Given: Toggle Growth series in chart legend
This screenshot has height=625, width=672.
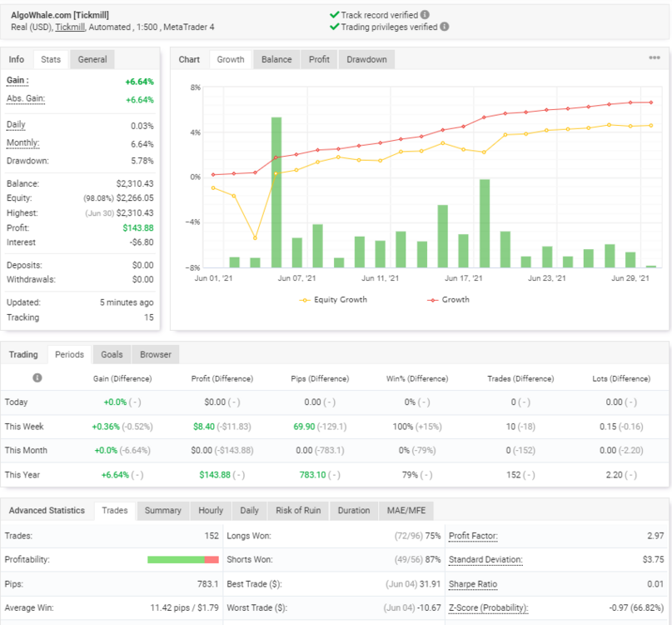Looking at the screenshot, I should coord(448,299).
